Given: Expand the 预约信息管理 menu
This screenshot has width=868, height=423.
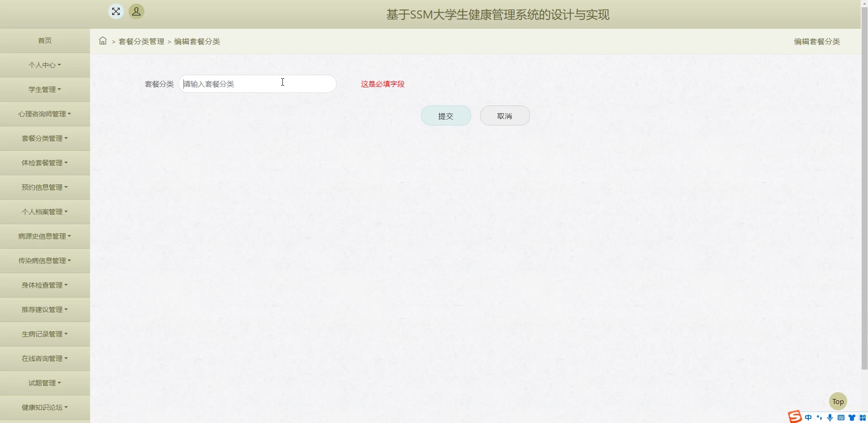Looking at the screenshot, I should tap(45, 187).
